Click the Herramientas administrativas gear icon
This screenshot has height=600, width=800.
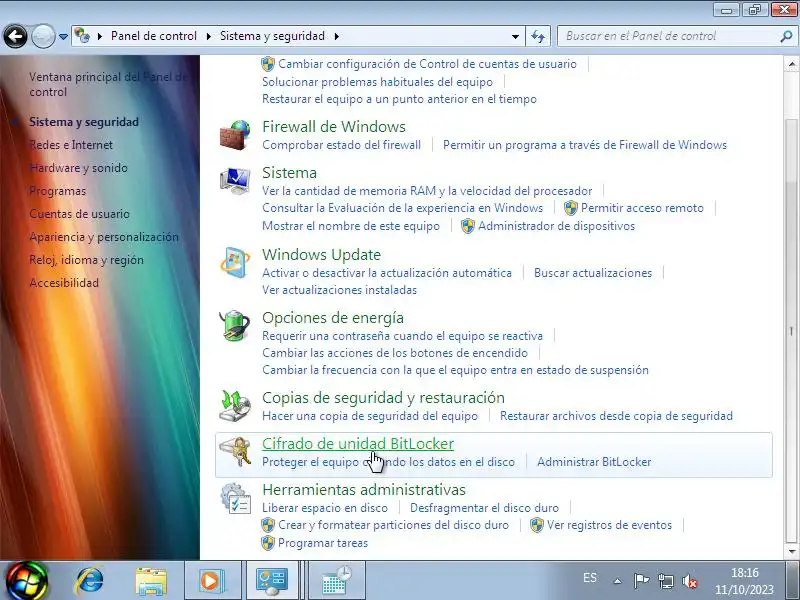click(236, 498)
